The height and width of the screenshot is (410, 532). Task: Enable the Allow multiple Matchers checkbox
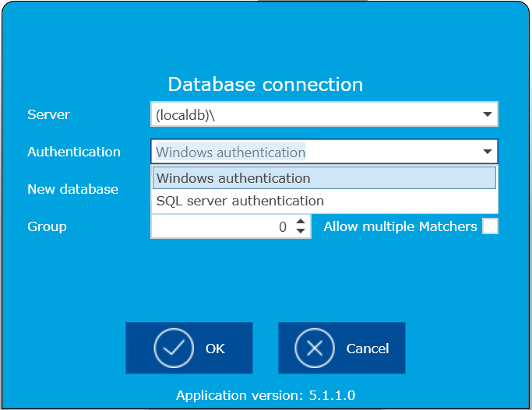(490, 226)
